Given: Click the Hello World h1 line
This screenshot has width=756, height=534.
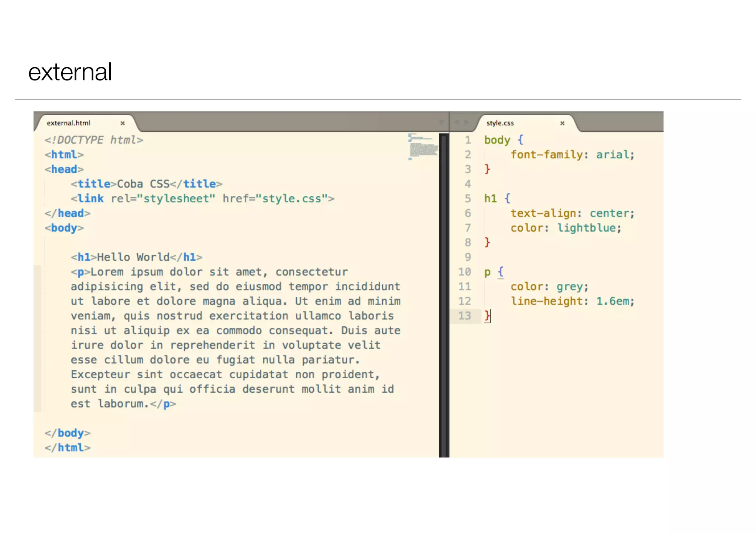Looking at the screenshot, I should click(x=137, y=257).
